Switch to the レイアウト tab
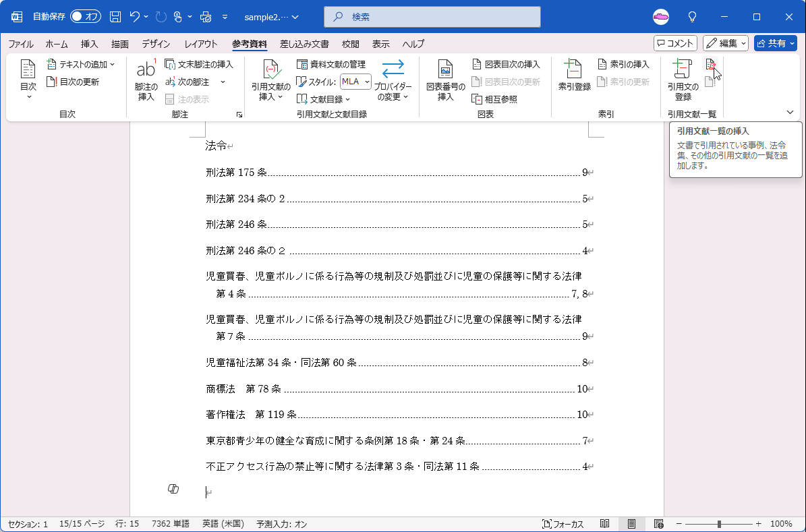Viewport: 806px width, 532px height. (201, 45)
